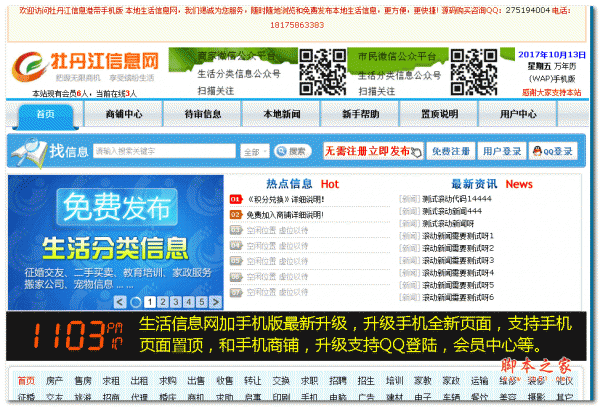The width and height of the screenshot is (600, 407).
Task: Open the 全部 category dropdown
Action: point(255,151)
